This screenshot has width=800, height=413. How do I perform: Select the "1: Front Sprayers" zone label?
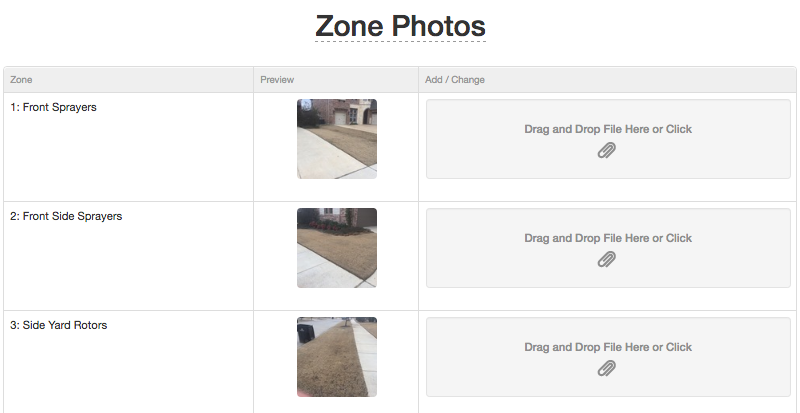(53, 107)
